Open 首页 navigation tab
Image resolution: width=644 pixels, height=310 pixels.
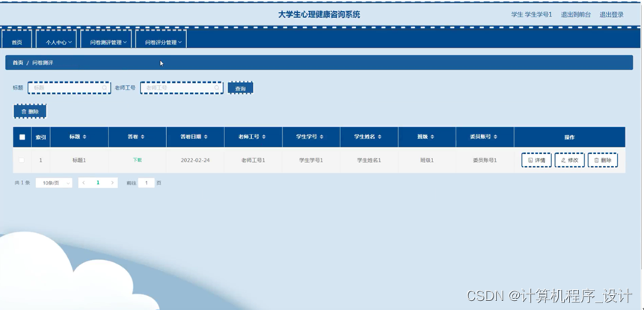click(x=17, y=40)
